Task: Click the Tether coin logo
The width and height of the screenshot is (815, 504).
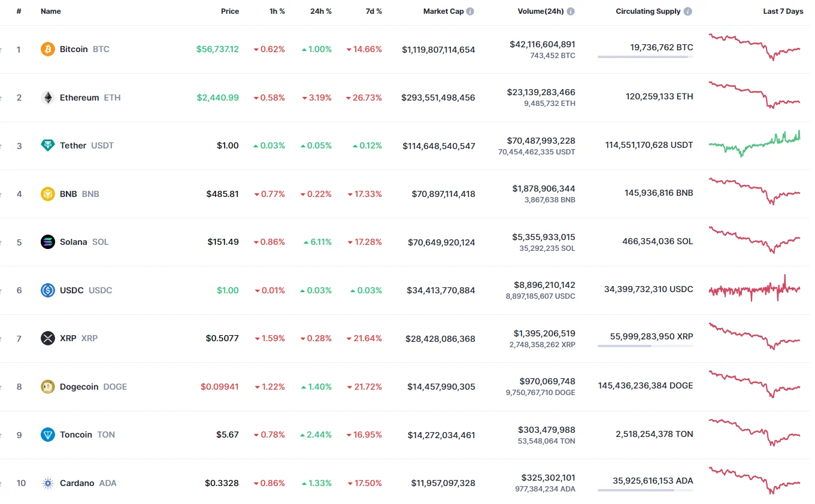Action: tap(48, 145)
